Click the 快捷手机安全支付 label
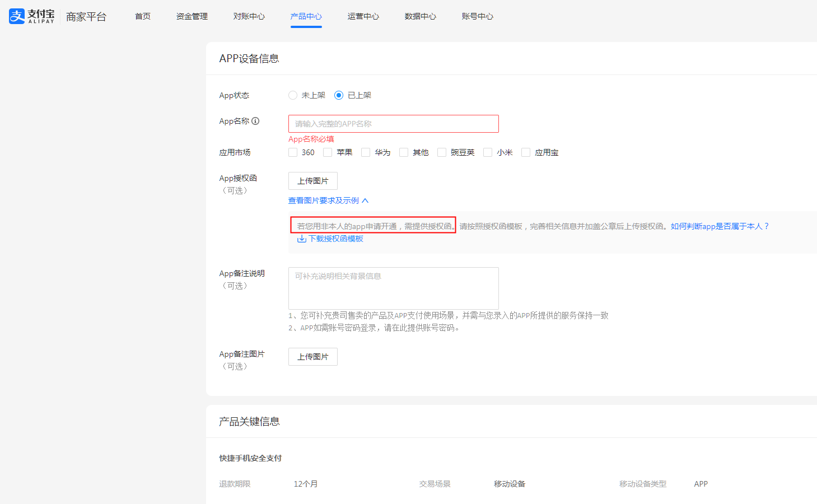The width and height of the screenshot is (817, 504). tap(250, 458)
